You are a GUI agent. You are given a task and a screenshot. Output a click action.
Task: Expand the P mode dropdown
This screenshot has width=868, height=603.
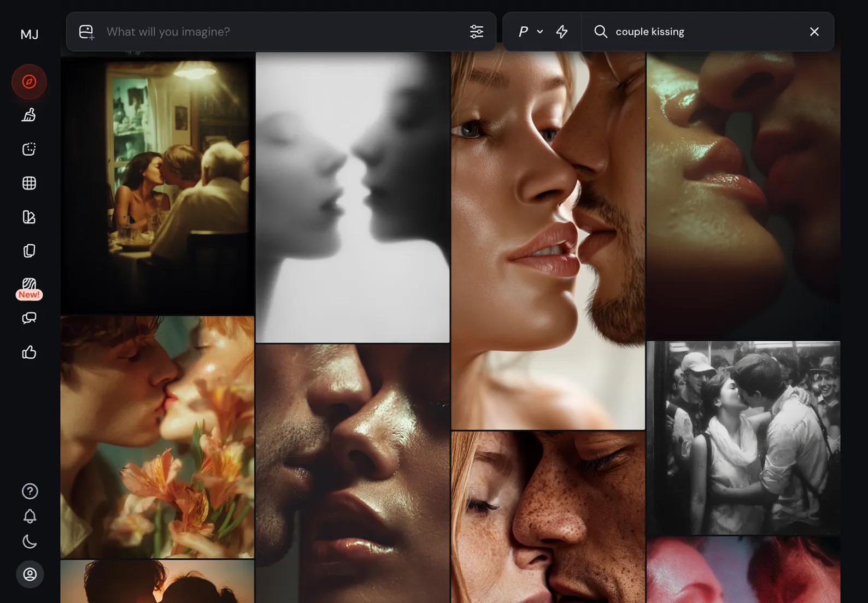[530, 32]
